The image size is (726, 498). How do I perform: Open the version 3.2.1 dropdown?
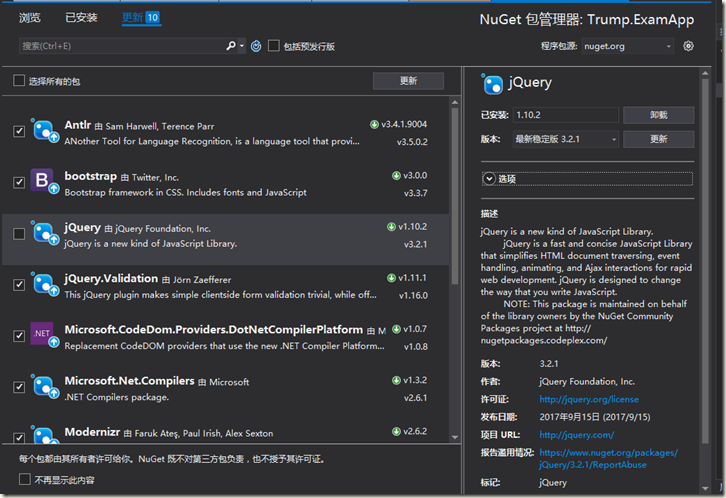(x=565, y=139)
